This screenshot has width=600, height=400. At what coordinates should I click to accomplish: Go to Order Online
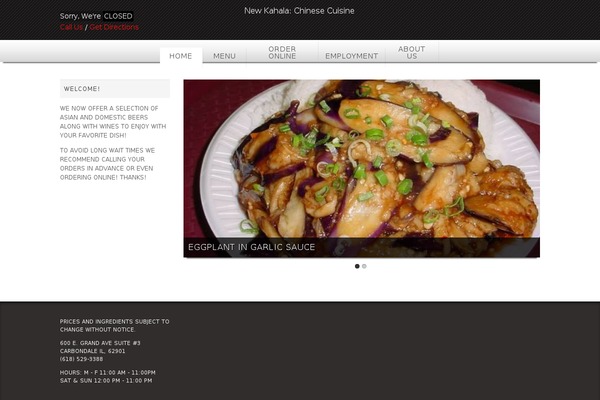282,52
